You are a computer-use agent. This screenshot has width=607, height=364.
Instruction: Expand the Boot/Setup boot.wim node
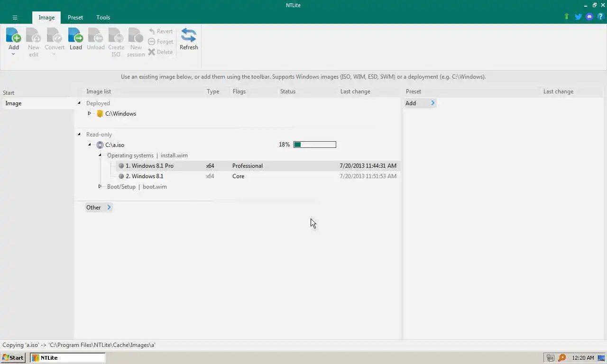100,186
